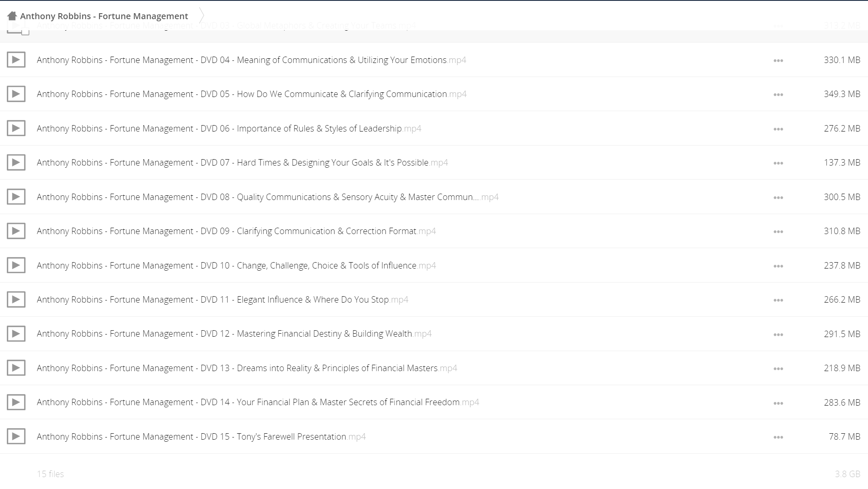Click video icon for DVD 14 file

coord(16,402)
